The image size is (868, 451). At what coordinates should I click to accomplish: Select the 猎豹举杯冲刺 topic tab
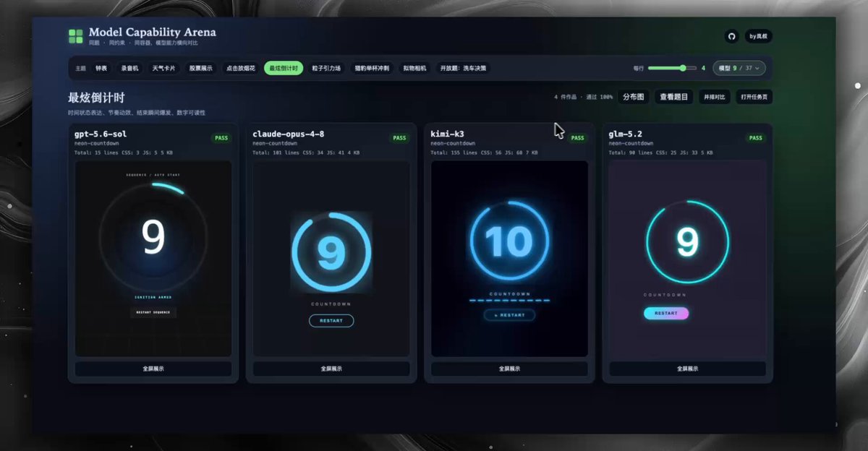point(372,68)
